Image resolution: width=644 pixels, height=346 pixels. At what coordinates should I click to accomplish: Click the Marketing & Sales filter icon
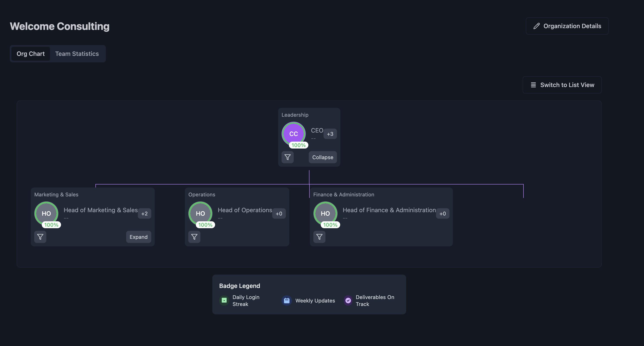point(40,237)
